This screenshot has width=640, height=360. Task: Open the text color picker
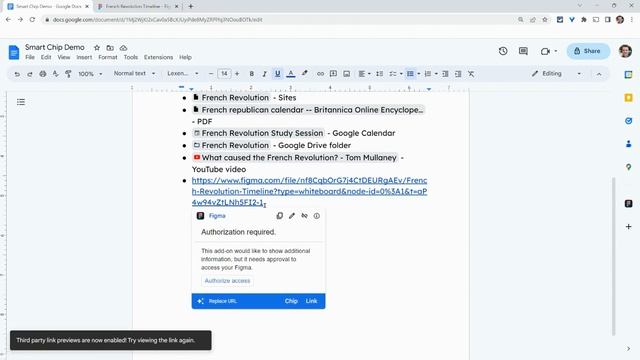coord(291,74)
